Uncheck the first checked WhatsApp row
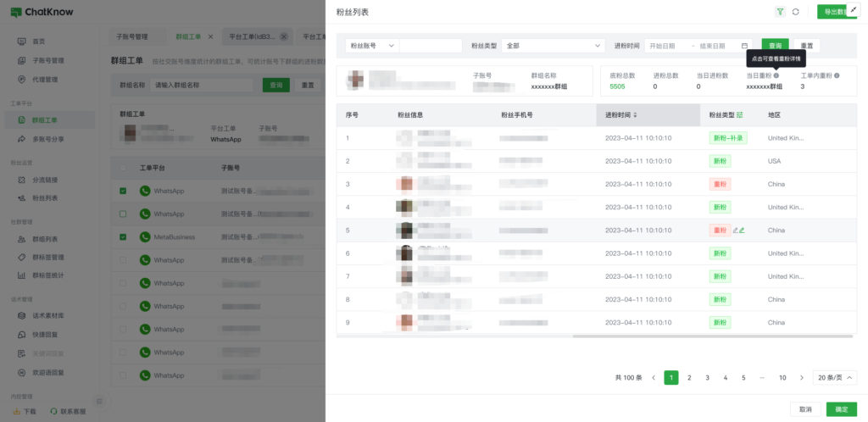Image resolution: width=868 pixels, height=422 pixels. tap(123, 191)
